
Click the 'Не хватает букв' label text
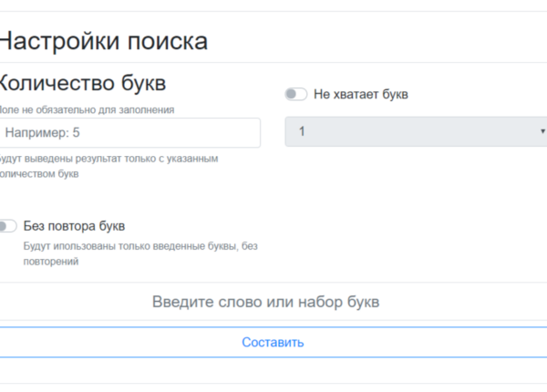coord(361,94)
